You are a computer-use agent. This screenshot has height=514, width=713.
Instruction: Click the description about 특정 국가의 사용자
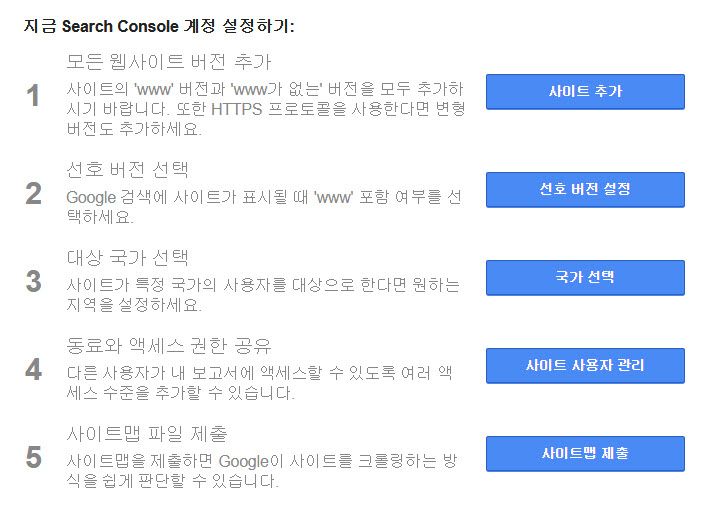[263, 295]
